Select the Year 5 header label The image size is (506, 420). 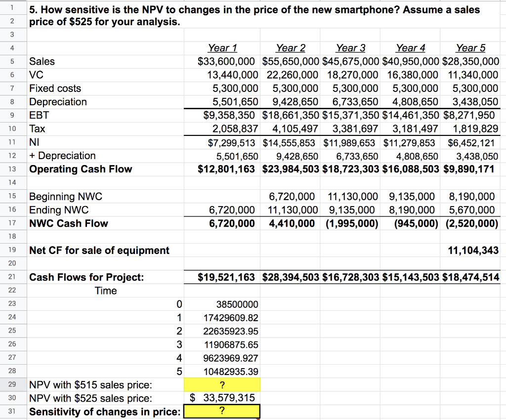[x=469, y=47]
